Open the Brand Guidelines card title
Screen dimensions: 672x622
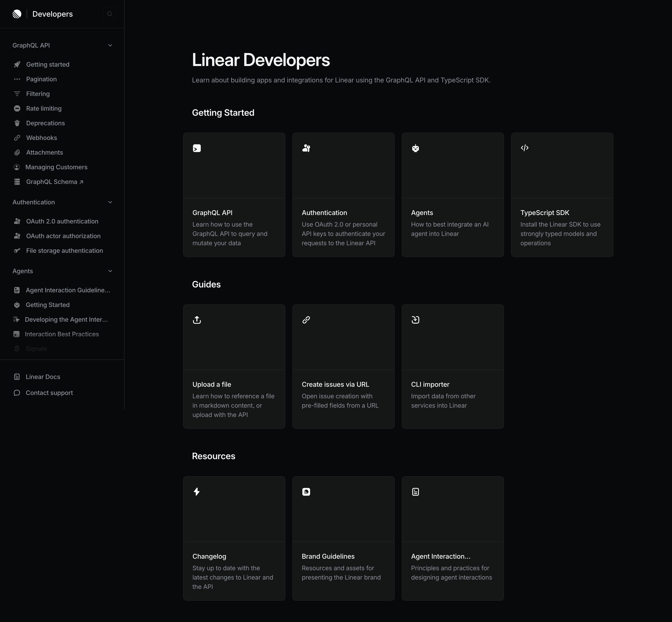pos(328,556)
